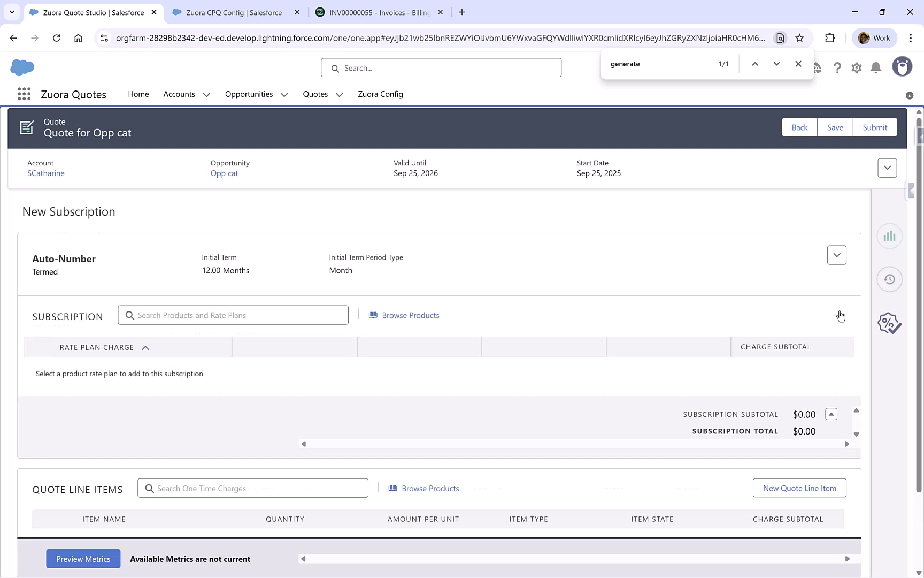Open notifications bell icon
The height and width of the screenshot is (578, 924).
point(876,67)
